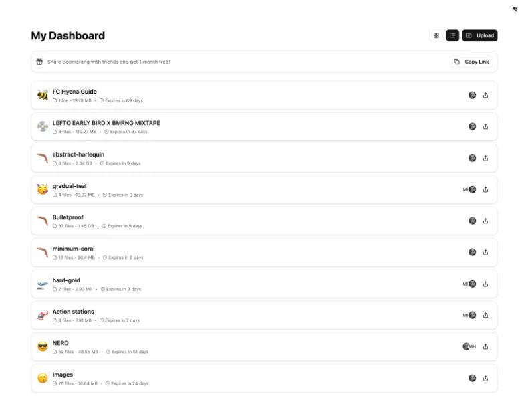Copy the Boomerang referral link

point(471,62)
